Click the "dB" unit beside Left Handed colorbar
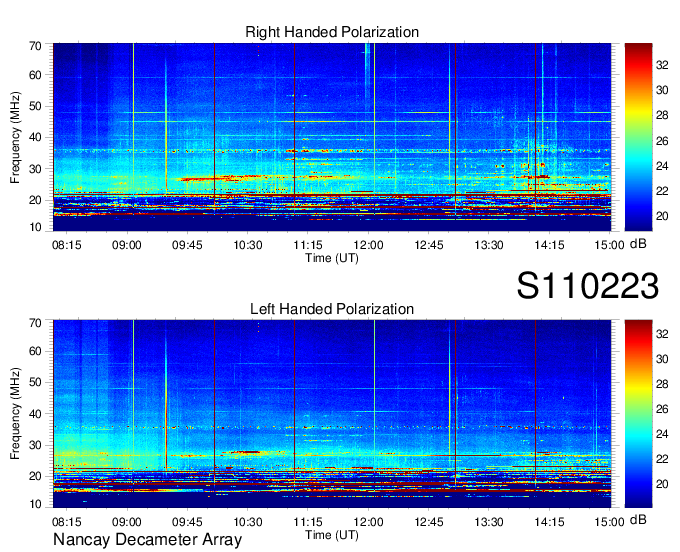Image resolution: width=680 pixels, height=552 pixels. coord(638,519)
